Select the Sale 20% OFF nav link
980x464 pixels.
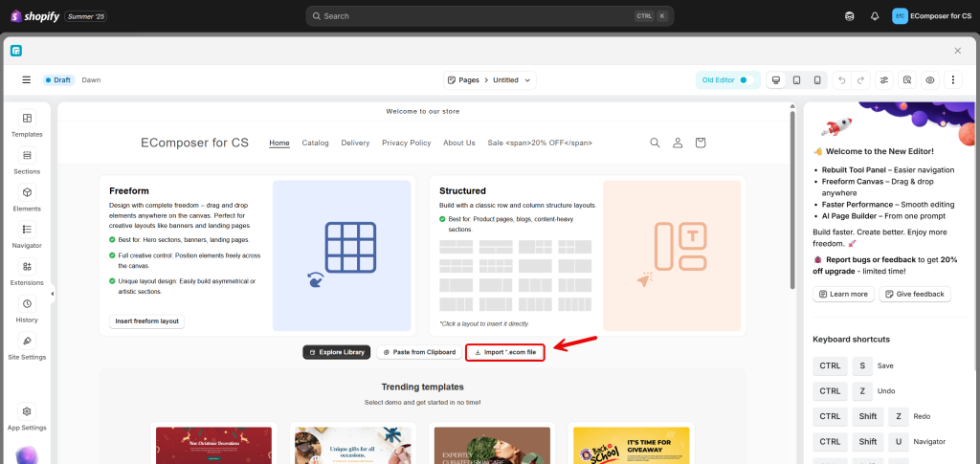point(540,143)
